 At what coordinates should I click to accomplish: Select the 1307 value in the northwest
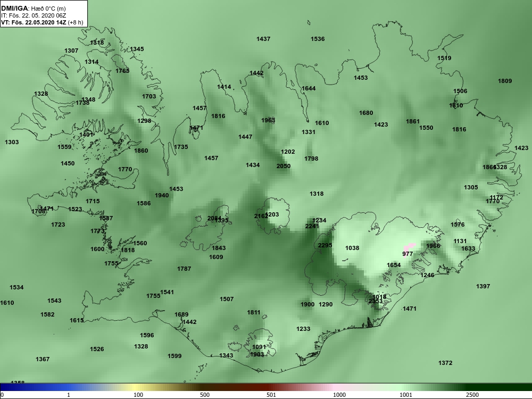71,51
